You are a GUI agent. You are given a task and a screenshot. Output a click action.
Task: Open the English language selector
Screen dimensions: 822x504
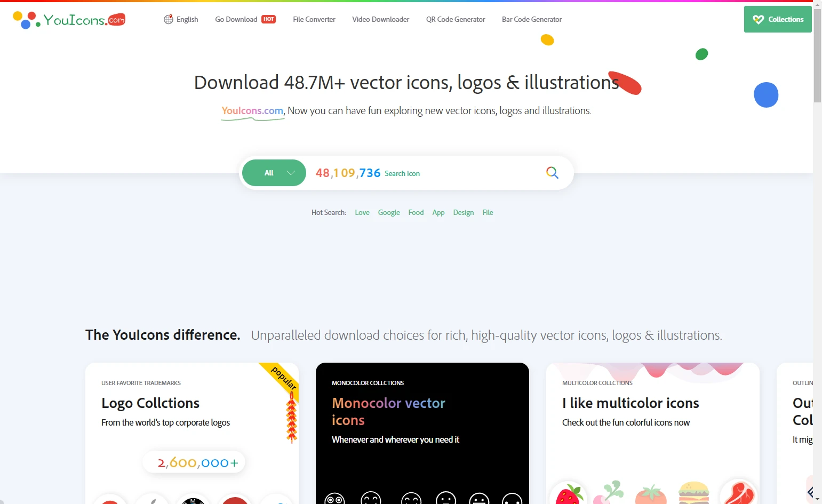(x=181, y=19)
